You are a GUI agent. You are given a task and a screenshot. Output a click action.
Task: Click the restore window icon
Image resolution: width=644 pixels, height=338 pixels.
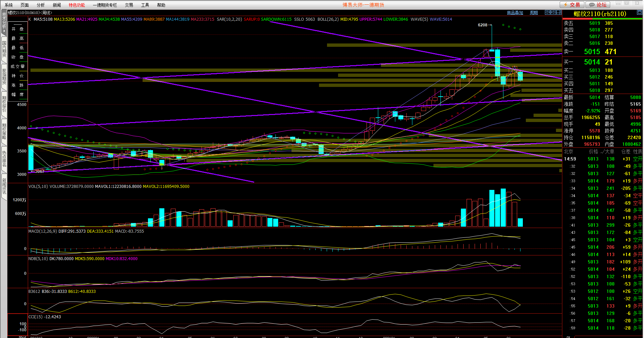click(627, 3)
